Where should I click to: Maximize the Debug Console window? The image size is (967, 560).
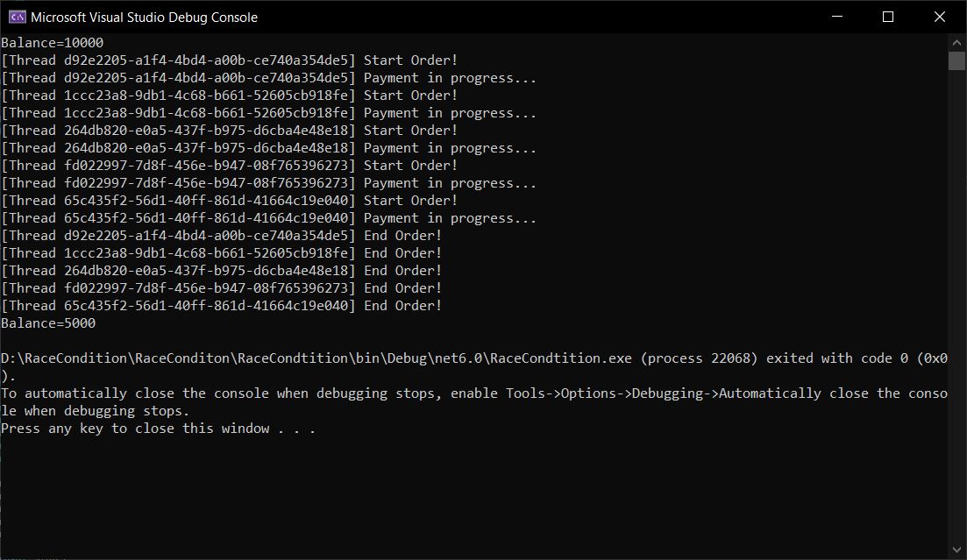[888, 17]
